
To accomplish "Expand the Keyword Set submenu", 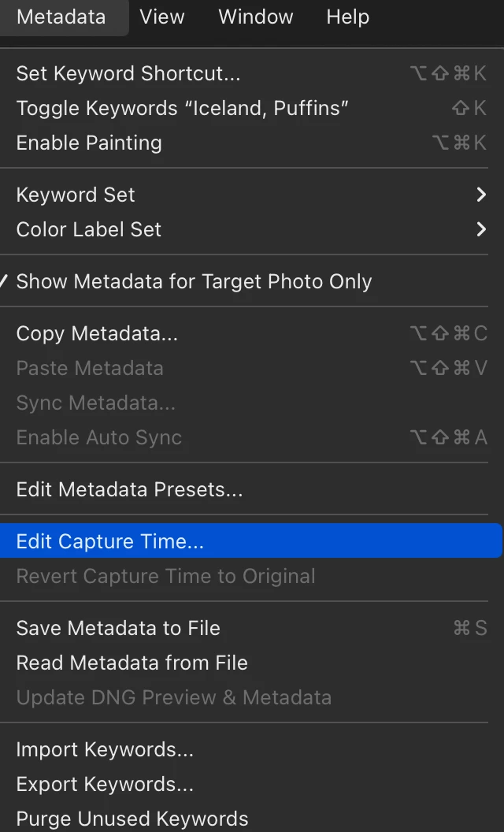I will click(x=76, y=195).
